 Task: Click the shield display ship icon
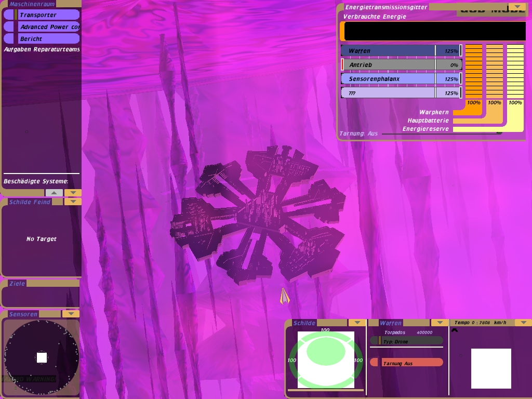pyautogui.click(x=326, y=352)
